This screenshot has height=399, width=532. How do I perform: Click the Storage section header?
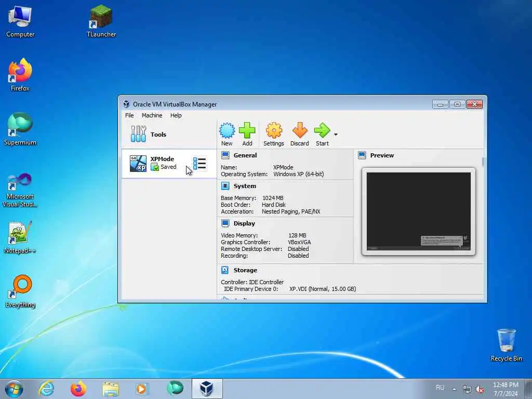245,270
